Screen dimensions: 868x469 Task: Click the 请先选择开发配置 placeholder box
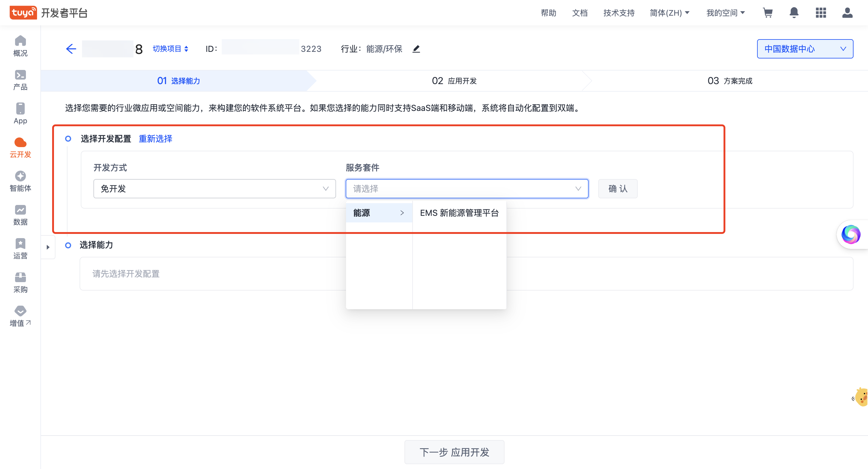pos(466,274)
